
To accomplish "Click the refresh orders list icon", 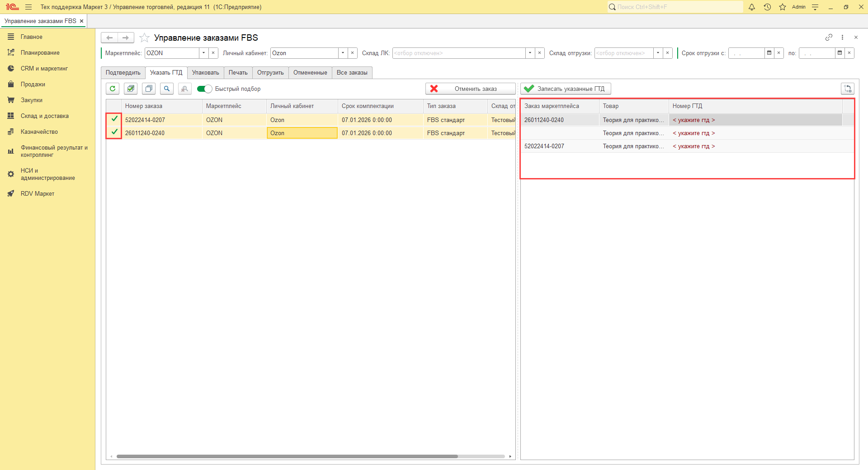I will pos(113,89).
